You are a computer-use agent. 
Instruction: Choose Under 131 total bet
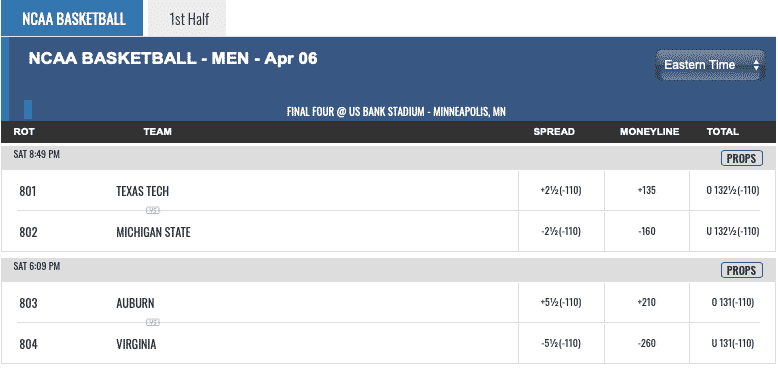coord(732,344)
